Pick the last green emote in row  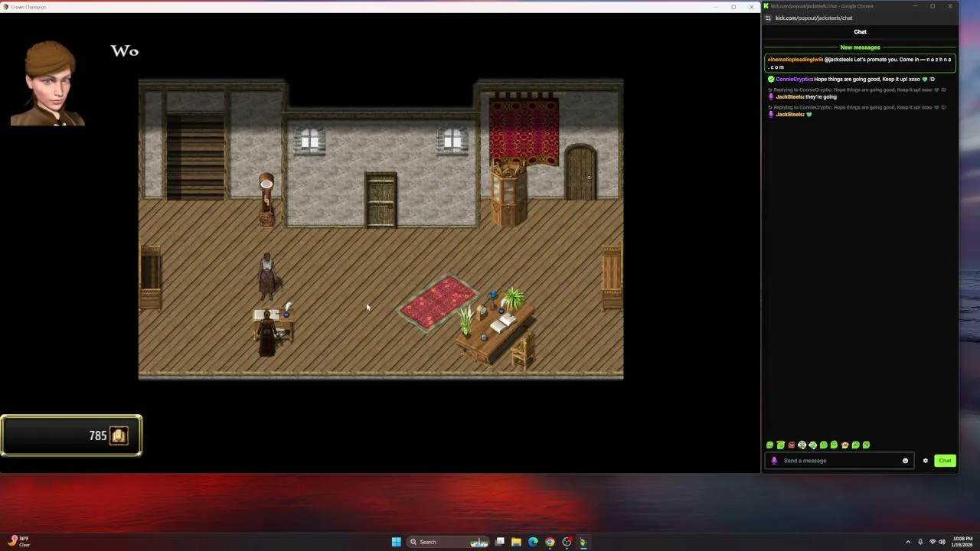pyautogui.click(x=866, y=445)
